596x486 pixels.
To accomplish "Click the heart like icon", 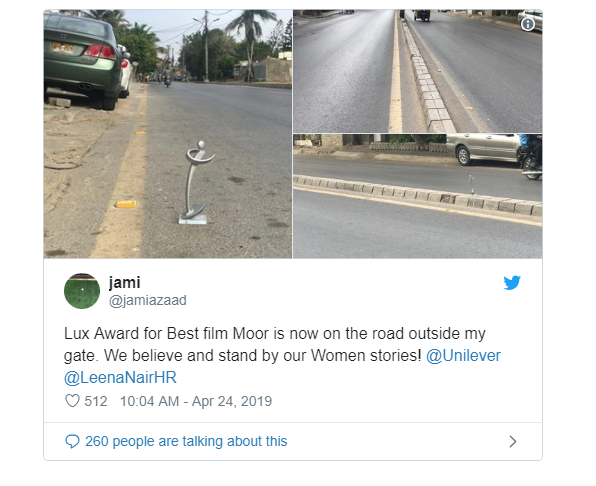I will pyautogui.click(x=72, y=401).
